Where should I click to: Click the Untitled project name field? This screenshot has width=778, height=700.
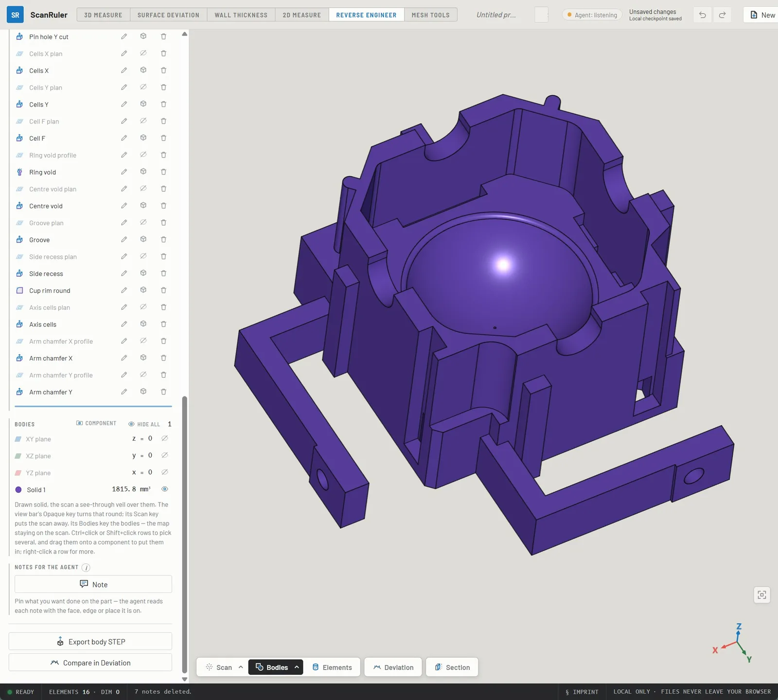496,15
